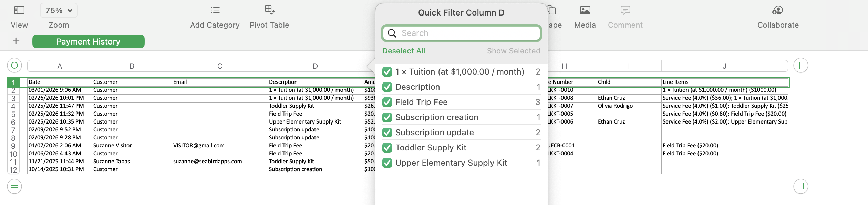
Task: Click Show Selected in Quick Filter
Action: coord(513,51)
